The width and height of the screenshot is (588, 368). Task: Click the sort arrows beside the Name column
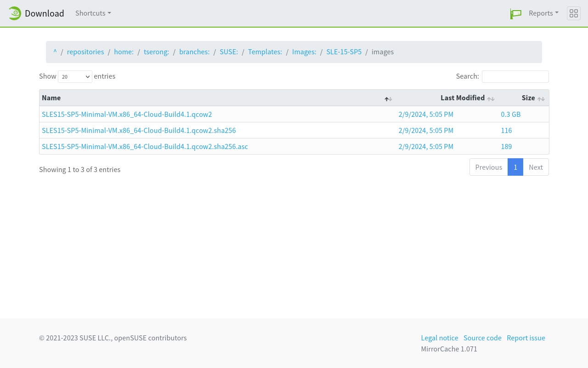(388, 99)
